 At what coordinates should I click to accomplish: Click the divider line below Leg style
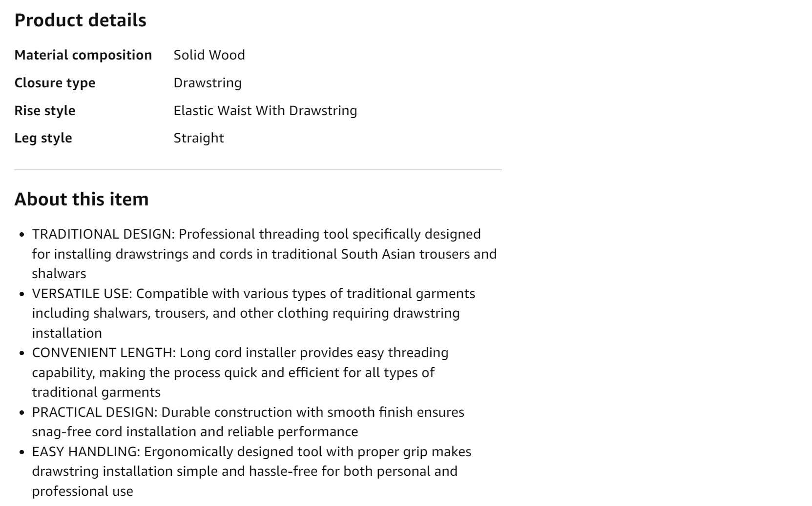pyautogui.click(x=258, y=170)
